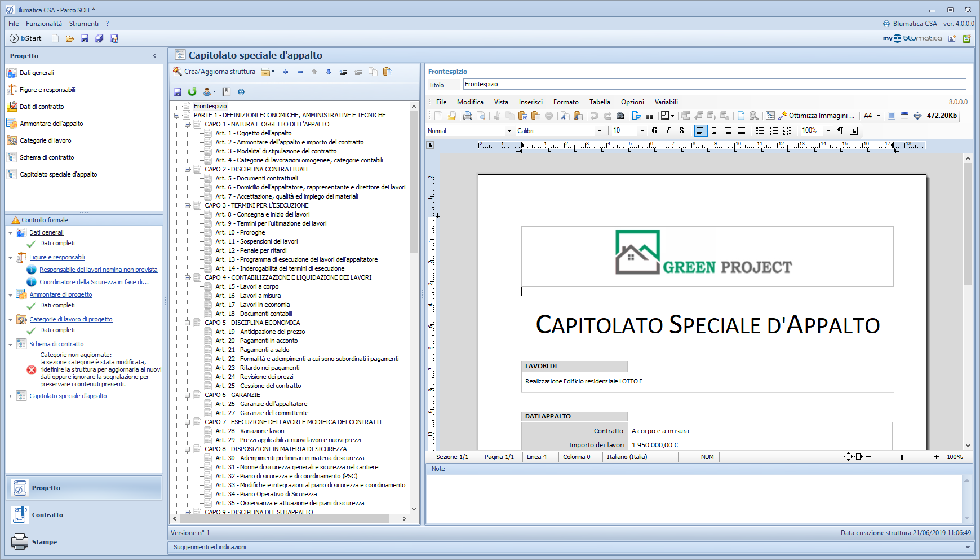Open the Stampe section in the sidebar
The height and width of the screenshot is (560, 980).
44,542
